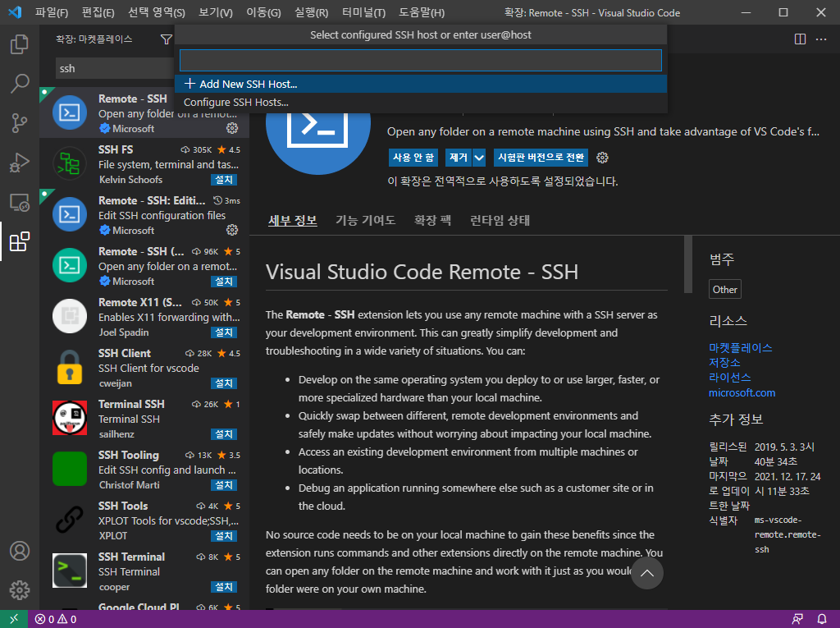Choose Configure SSH Hosts option
840x628 pixels.
[x=421, y=103]
